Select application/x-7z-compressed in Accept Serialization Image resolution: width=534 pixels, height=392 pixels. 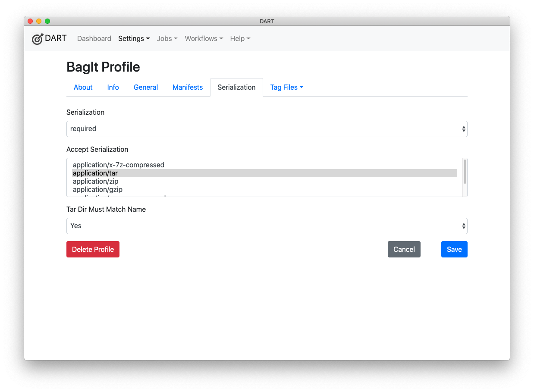click(119, 165)
